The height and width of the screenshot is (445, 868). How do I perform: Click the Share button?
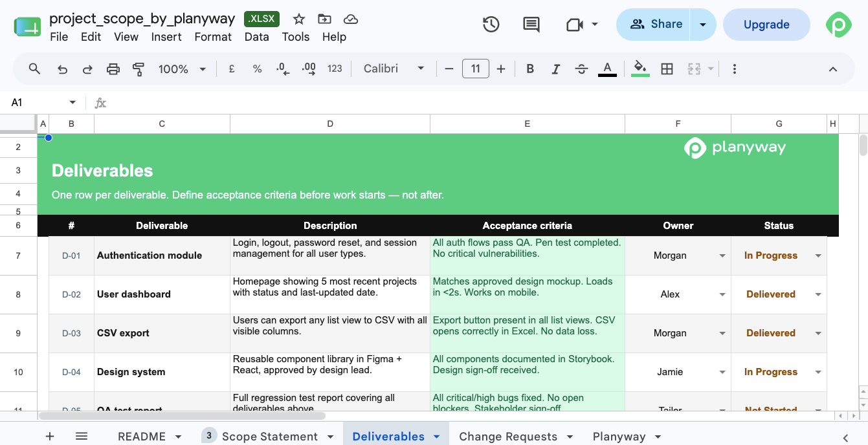coord(654,25)
